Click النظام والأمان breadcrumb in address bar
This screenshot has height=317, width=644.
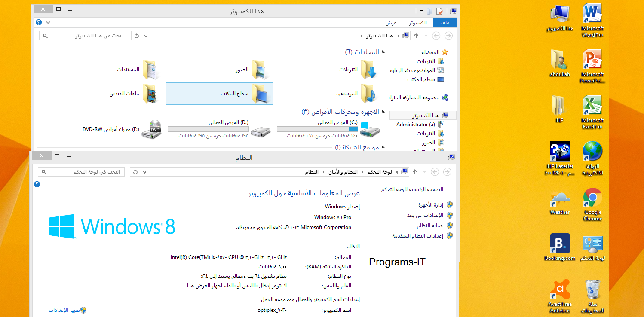343,172
